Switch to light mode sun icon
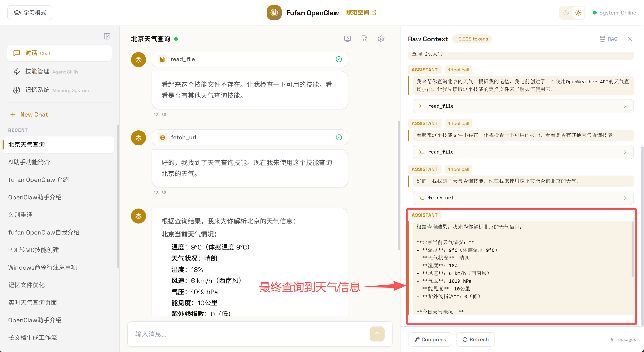644x352 pixels. coord(578,12)
